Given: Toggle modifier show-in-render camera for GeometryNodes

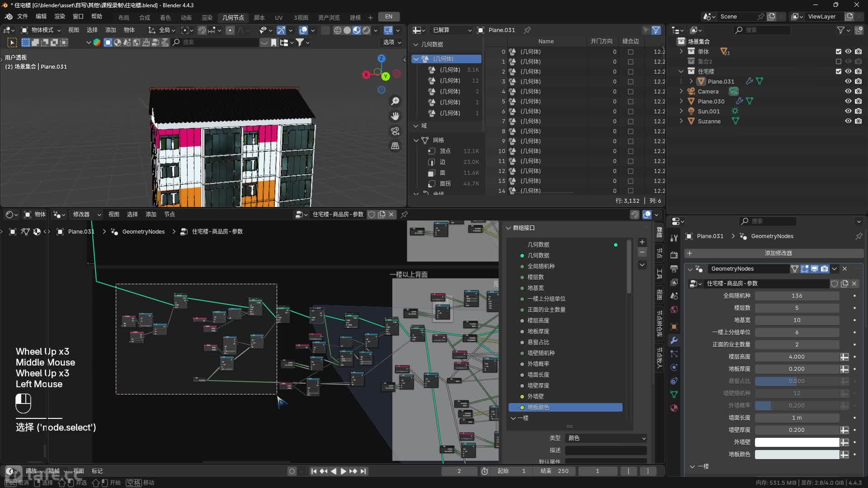Looking at the screenshot, I should click(x=824, y=269).
